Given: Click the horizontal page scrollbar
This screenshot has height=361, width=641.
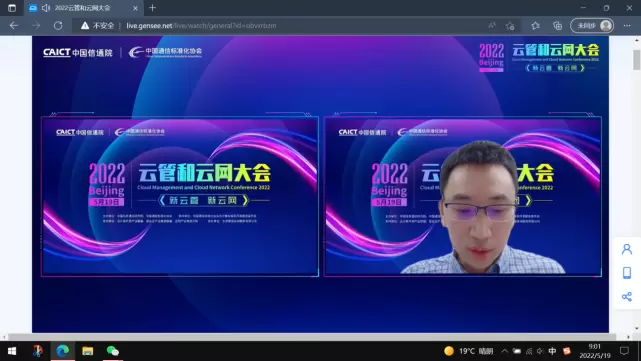Looking at the screenshot, I should [x=312, y=336].
